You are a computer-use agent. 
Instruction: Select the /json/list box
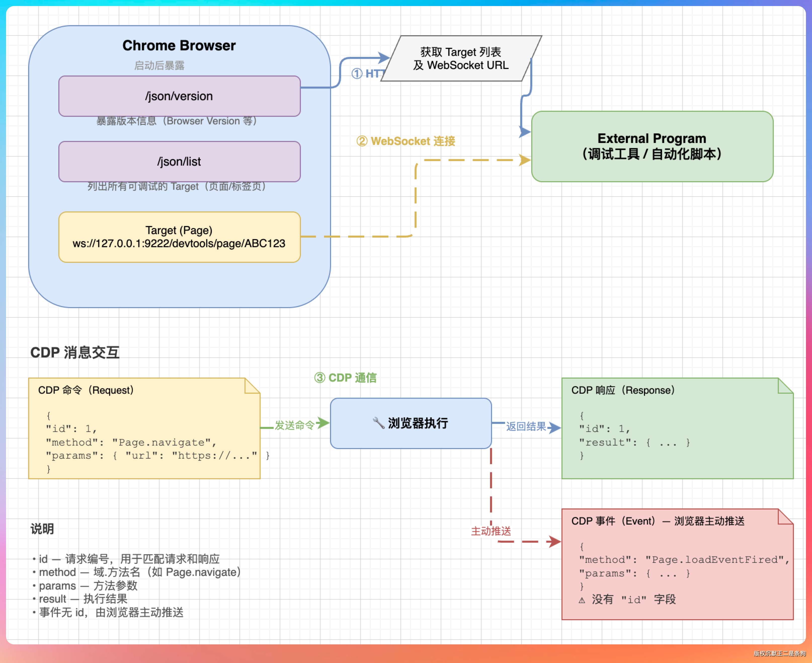[x=179, y=162]
